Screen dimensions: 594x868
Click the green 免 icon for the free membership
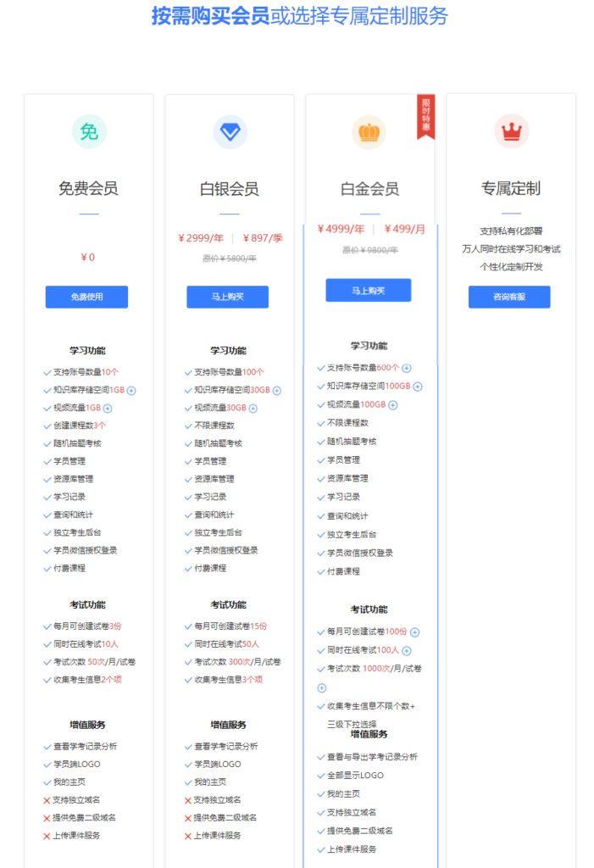tap(89, 131)
